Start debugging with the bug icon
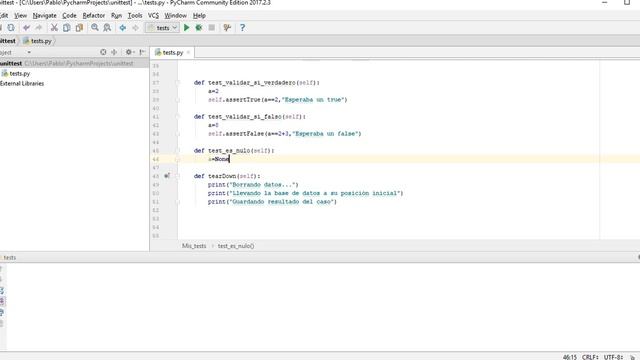The width and height of the screenshot is (640, 360). click(199, 28)
